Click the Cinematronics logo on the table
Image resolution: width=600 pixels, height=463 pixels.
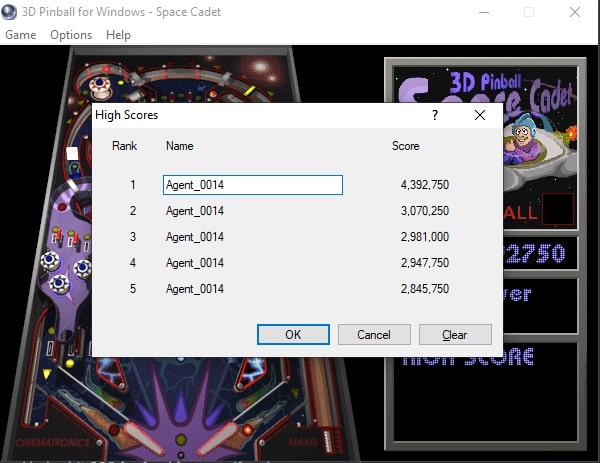52,442
